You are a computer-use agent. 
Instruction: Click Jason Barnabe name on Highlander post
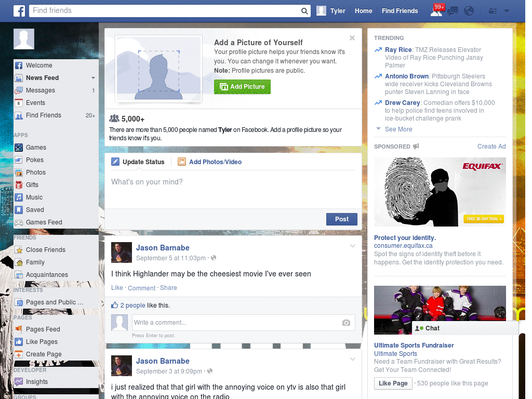click(163, 248)
